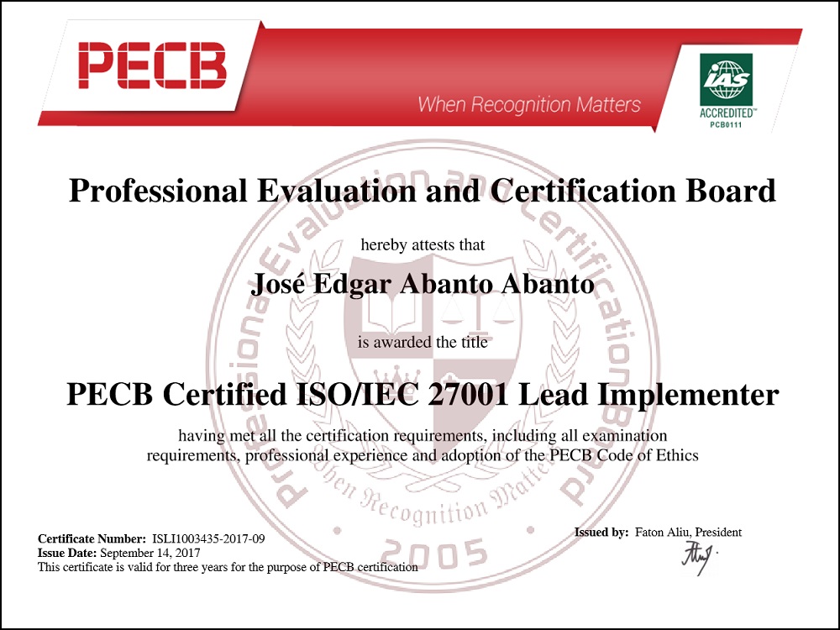The image size is (840, 630).
Task: Select the 'PECB Certified ISO/IEC 27001 Lead Implementer' title
Action: coord(423,395)
